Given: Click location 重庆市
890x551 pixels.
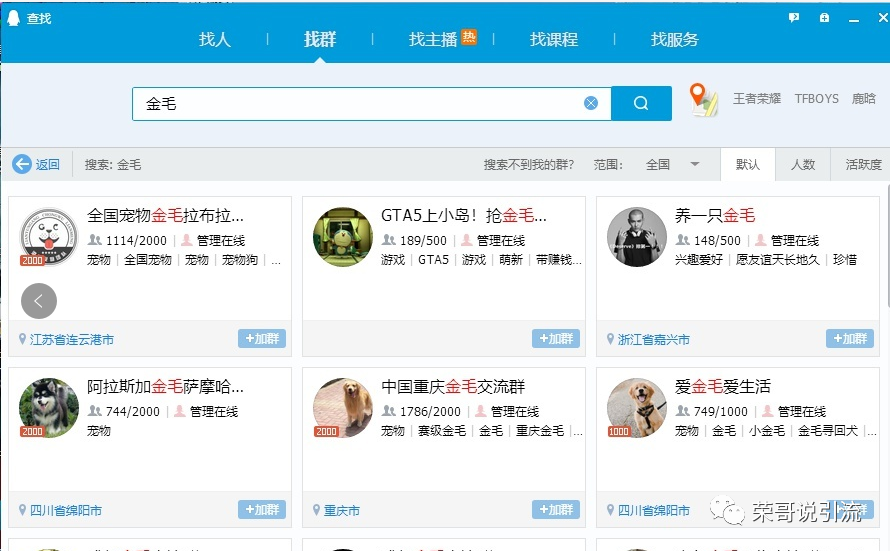Looking at the screenshot, I should pos(341,510).
